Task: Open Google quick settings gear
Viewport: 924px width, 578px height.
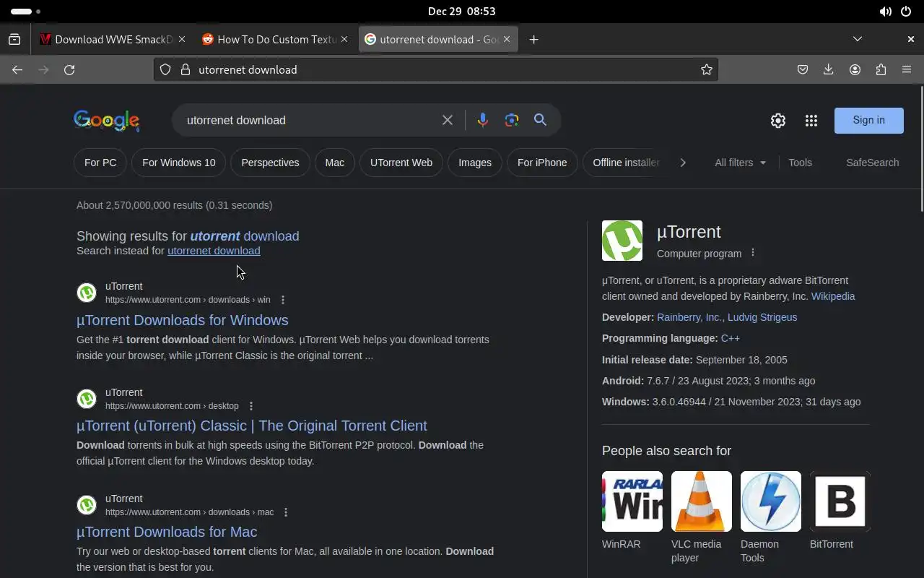Action: [777, 121]
